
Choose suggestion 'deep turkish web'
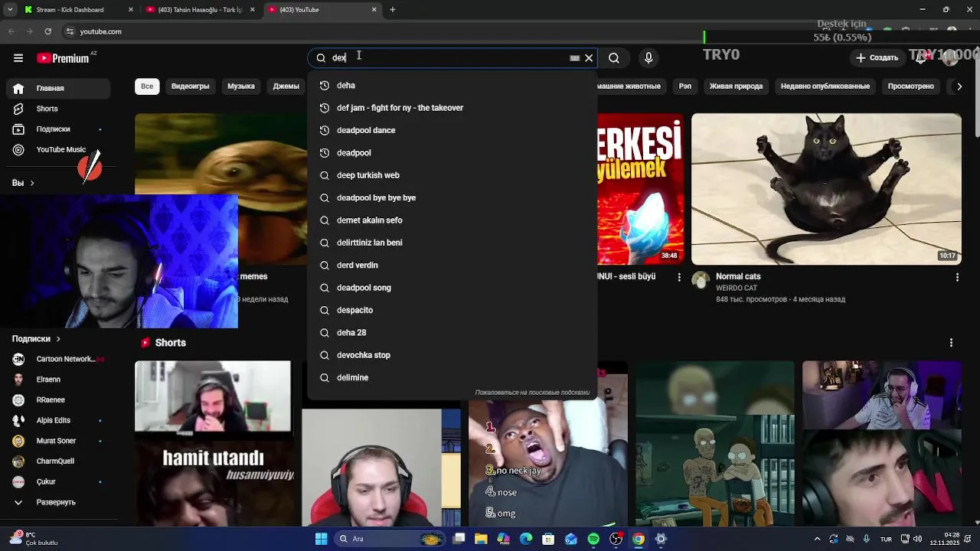452,175
